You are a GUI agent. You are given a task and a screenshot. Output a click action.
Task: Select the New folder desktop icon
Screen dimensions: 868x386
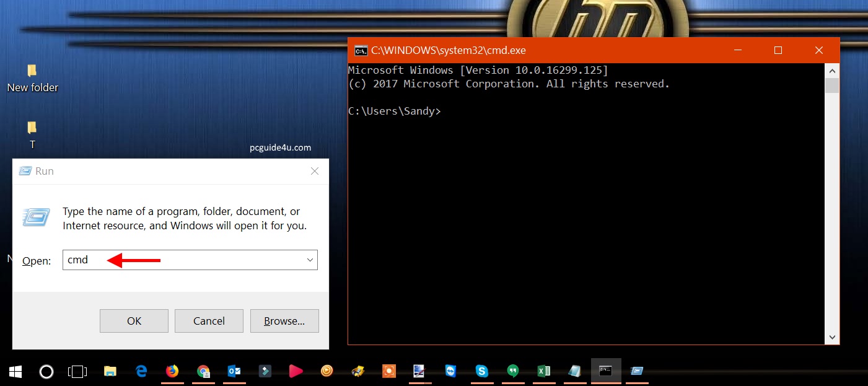(x=32, y=78)
